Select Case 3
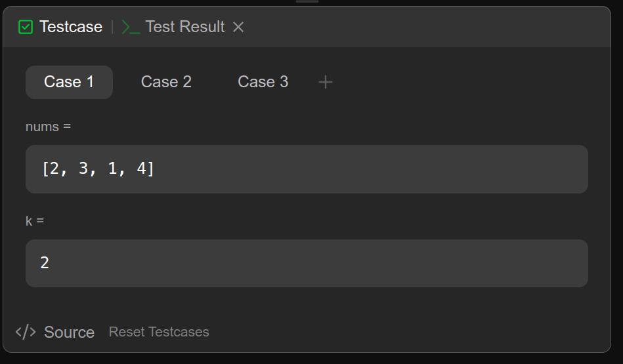The image size is (623, 364). click(263, 82)
